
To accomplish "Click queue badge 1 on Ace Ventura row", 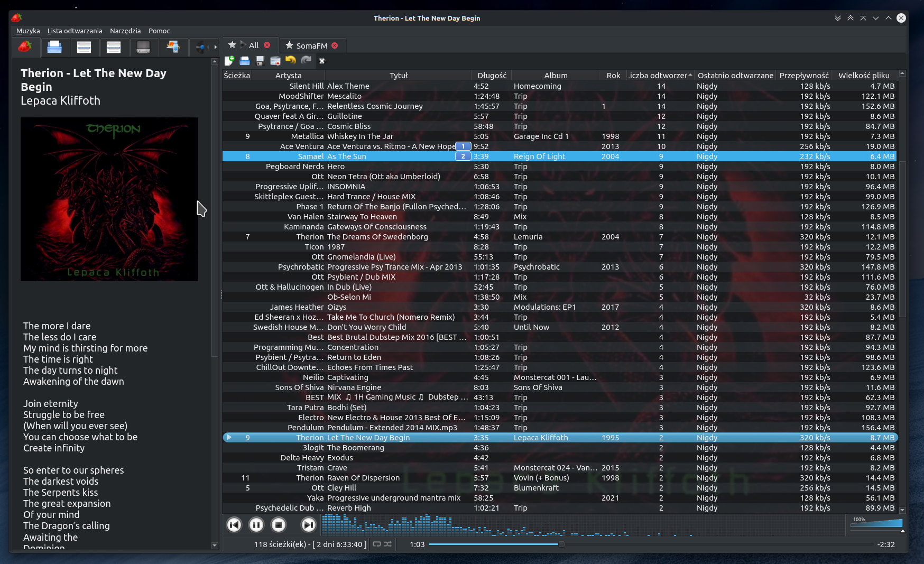I will pos(463,146).
